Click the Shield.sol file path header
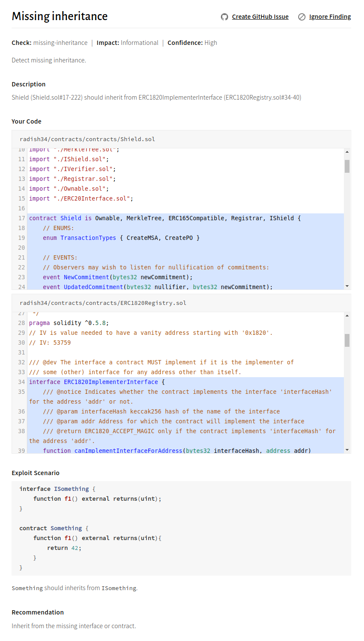This screenshot has height=641, width=364. (x=87, y=139)
